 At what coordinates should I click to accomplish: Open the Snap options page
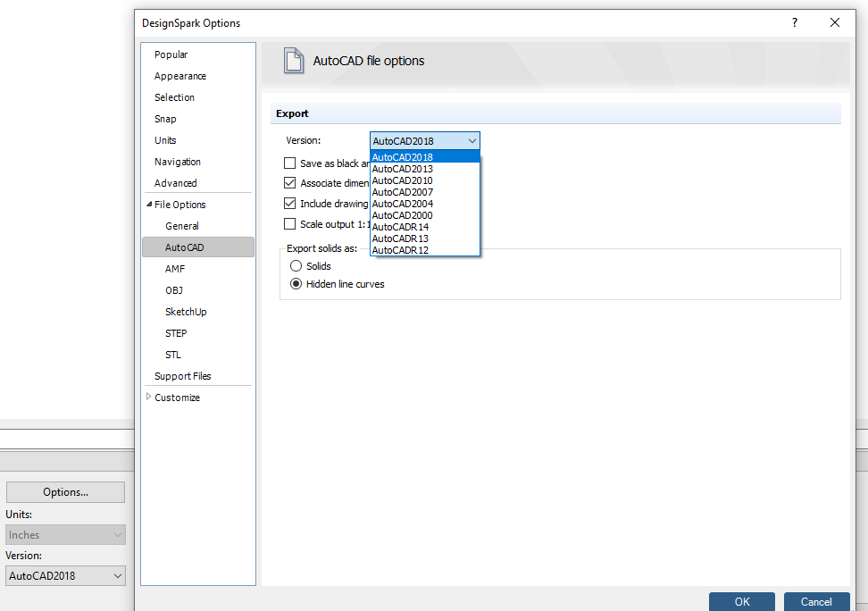[165, 119]
